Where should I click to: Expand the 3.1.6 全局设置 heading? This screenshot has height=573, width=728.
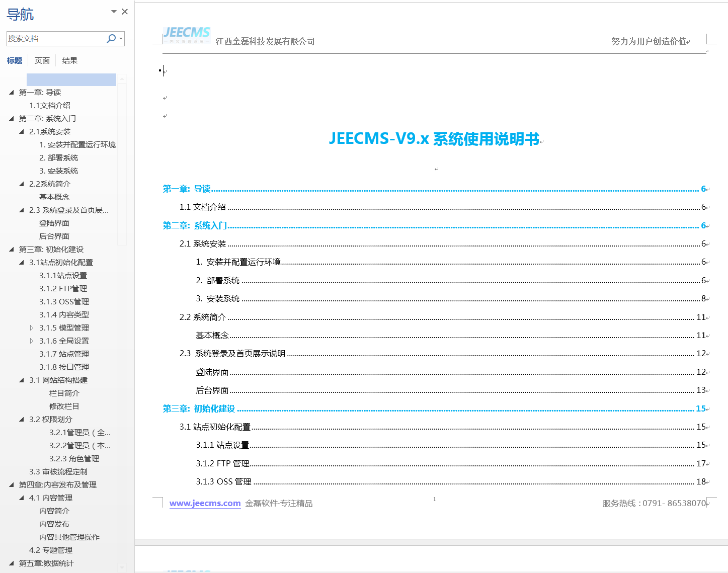(x=32, y=341)
